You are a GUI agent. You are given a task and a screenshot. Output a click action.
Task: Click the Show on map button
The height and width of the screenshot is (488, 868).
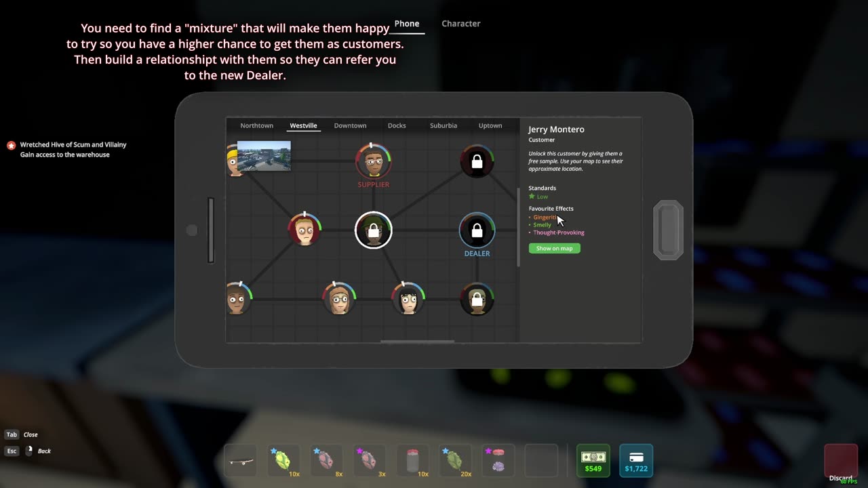pyautogui.click(x=555, y=248)
